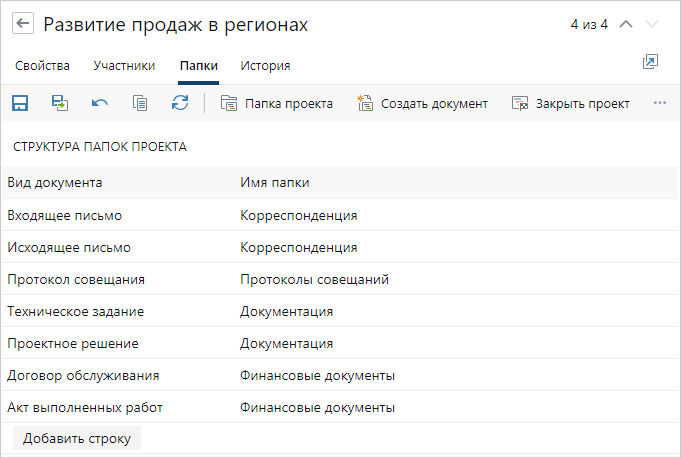Click the Папка проекта button

pos(277,103)
